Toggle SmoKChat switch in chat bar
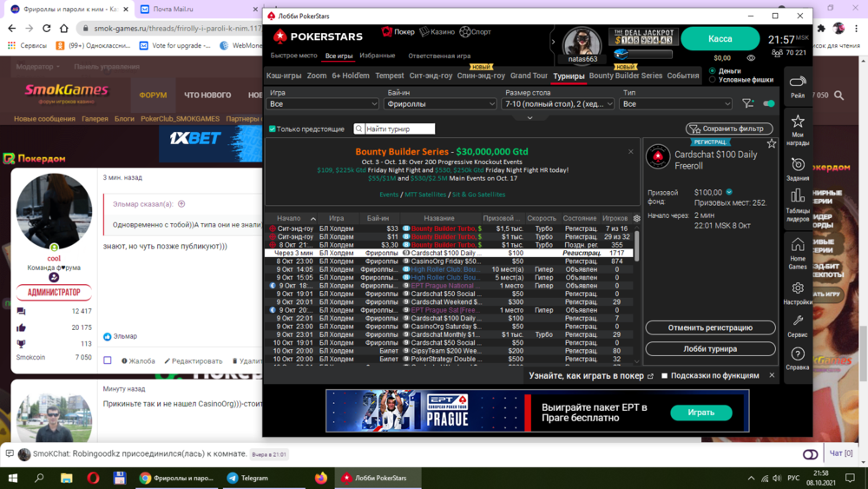Image resolution: width=868 pixels, height=489 pixels. pyautogui.click(x=811, y=454)
